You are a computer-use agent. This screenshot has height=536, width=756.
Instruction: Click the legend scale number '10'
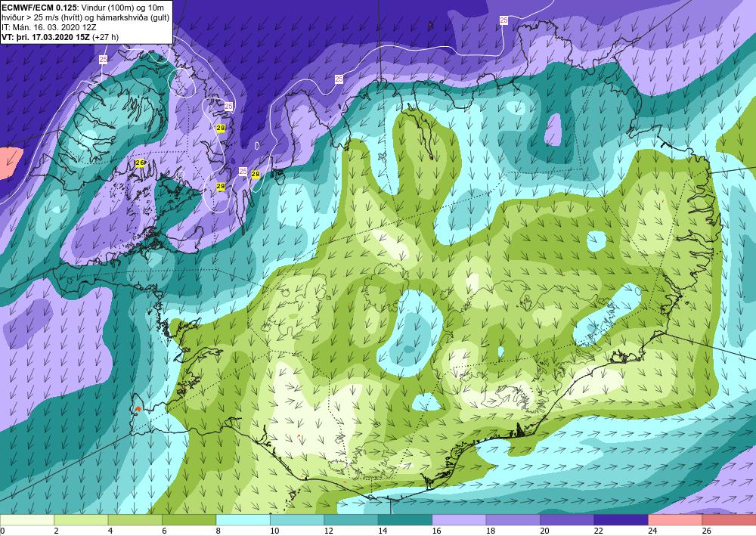[274, 531]
